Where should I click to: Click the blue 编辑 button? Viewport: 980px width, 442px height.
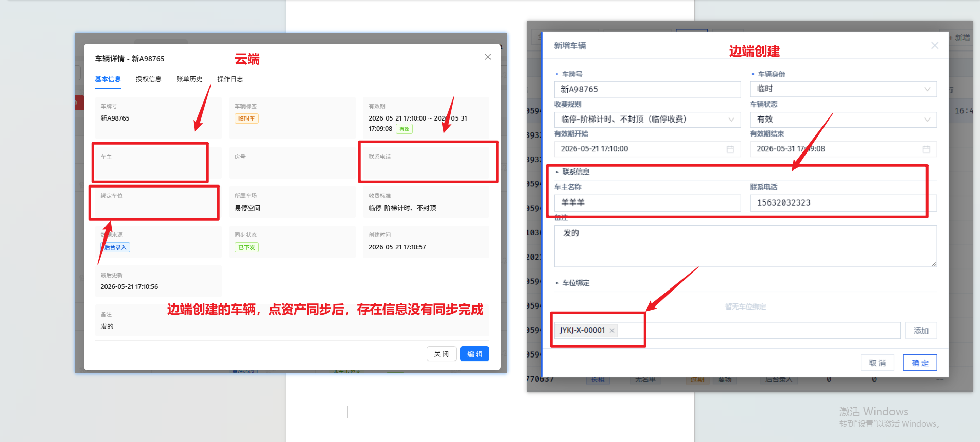coord(475,354)
